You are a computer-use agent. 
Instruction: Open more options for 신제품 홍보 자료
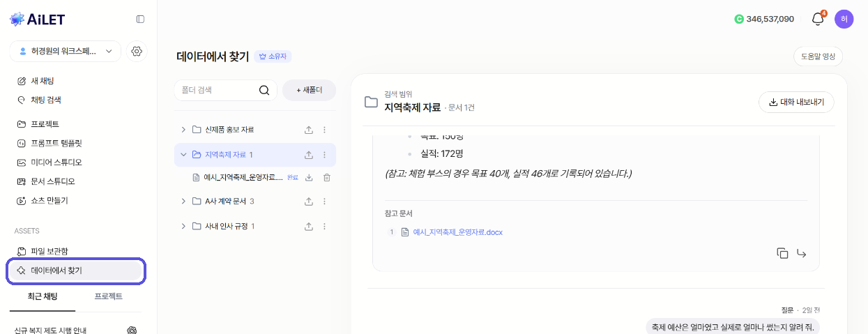point(324,130)
